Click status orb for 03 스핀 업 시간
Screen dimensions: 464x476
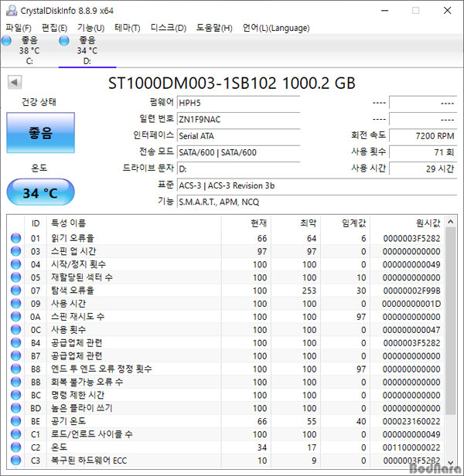(15, 251)
